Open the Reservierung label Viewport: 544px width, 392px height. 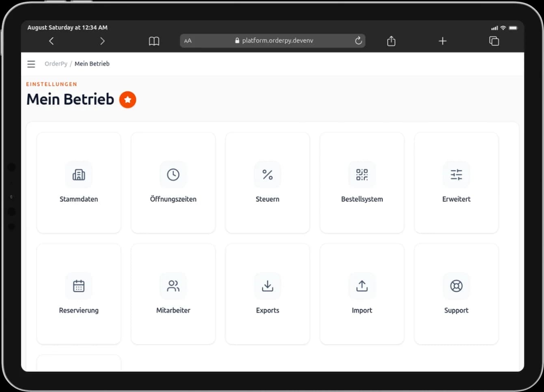coord(79,310)
